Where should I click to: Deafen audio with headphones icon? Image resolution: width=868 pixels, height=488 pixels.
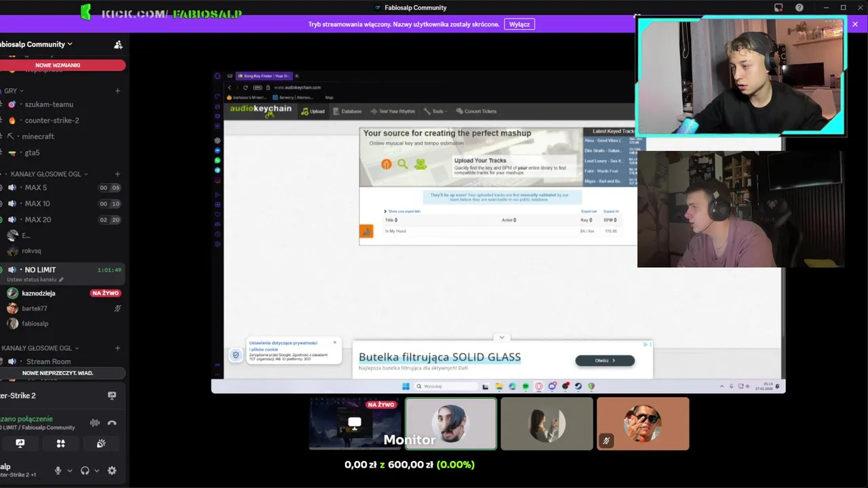coord(85,470)
